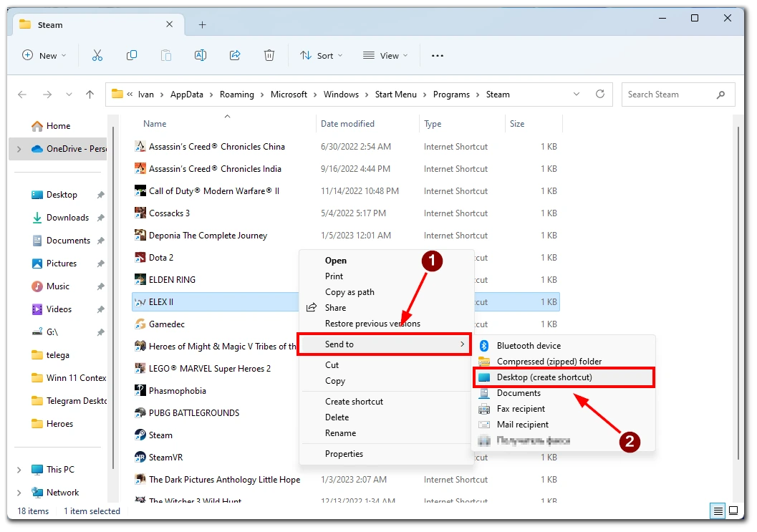Open the View dropdown menu
757x532 pixels.
pyautogui.click(x=385, y=56)
